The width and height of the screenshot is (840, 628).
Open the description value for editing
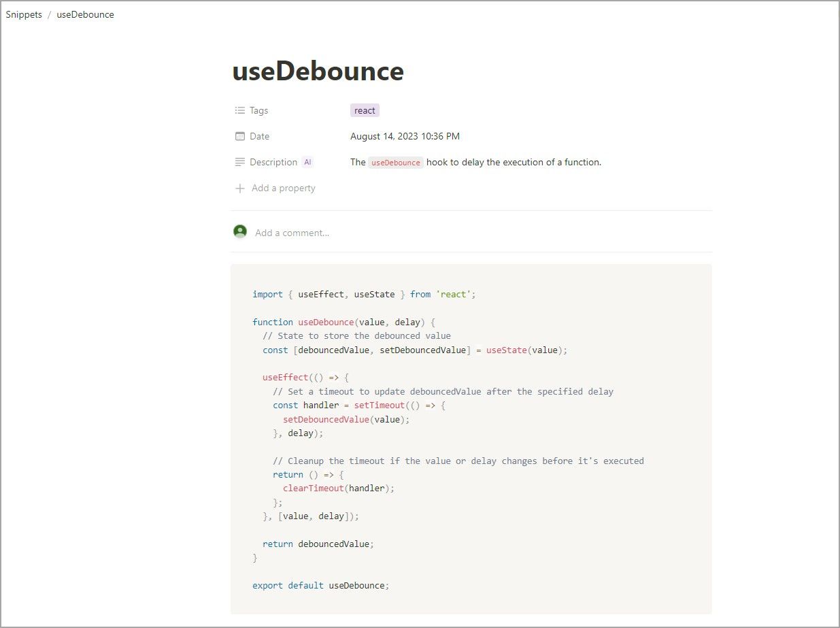[475, 162]
